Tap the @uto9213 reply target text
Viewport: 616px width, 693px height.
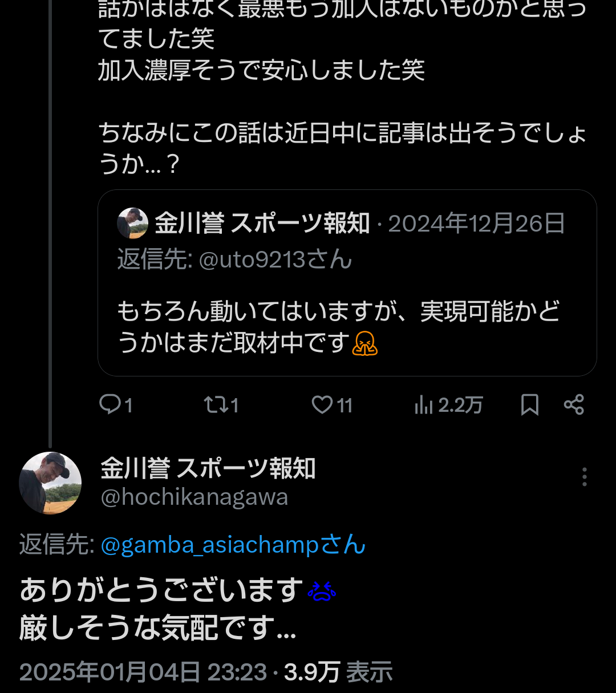click(x=275, y=260)
